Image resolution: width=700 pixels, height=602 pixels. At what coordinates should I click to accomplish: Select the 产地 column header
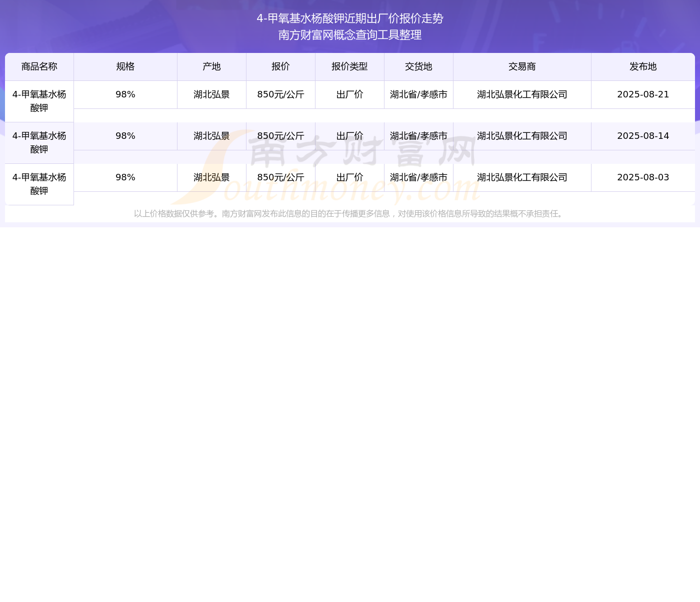coord(211,67)
